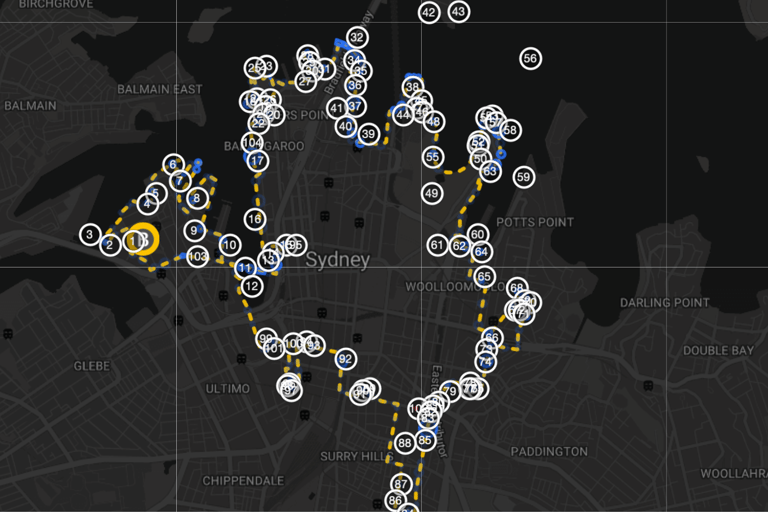Click map marker number 85

[x=425, y=440]
